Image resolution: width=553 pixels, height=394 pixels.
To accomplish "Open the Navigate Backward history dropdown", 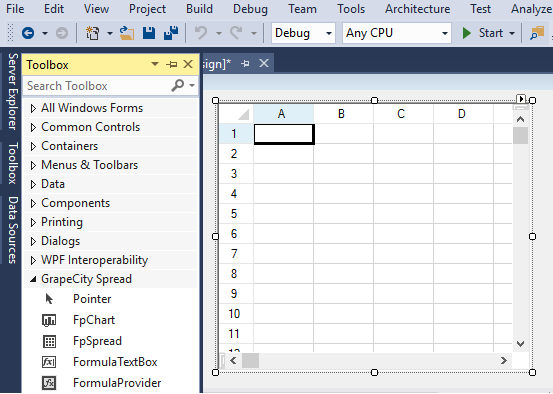I will click(x=45, y=34).
